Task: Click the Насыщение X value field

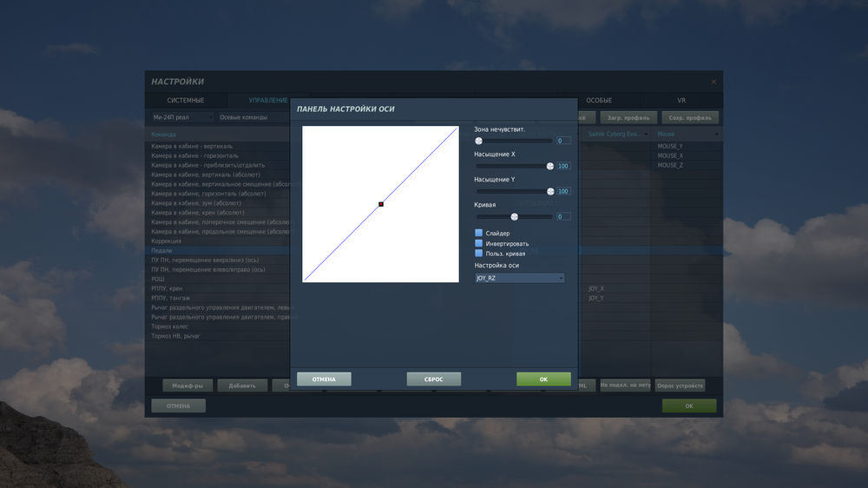Action: click(x=563, y=166)
